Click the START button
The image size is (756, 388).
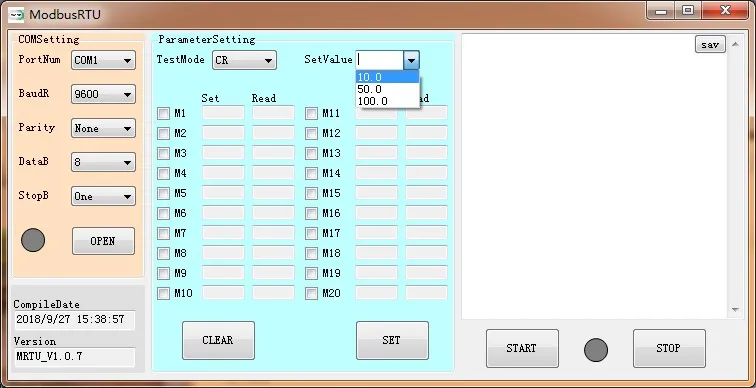[x=522, y=348]
